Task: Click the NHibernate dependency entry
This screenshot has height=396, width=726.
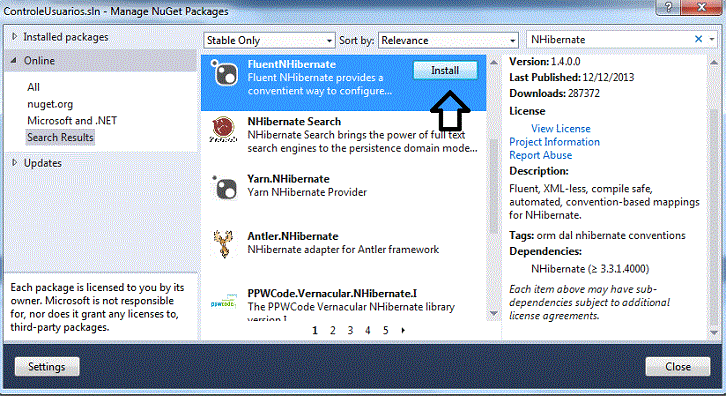Action: (590, 269)
